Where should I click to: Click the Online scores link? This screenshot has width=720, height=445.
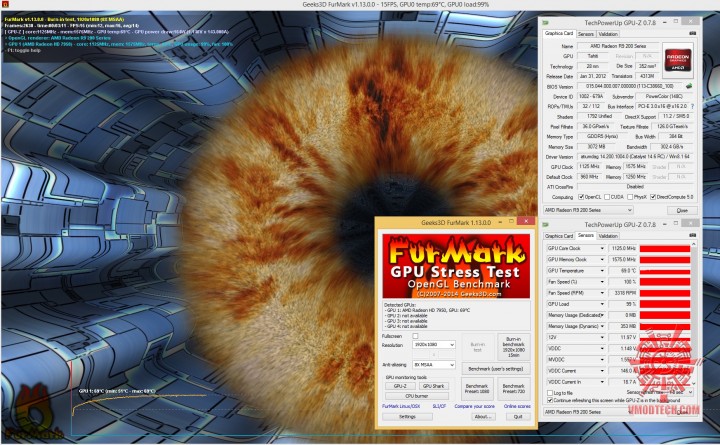(517, 406)
